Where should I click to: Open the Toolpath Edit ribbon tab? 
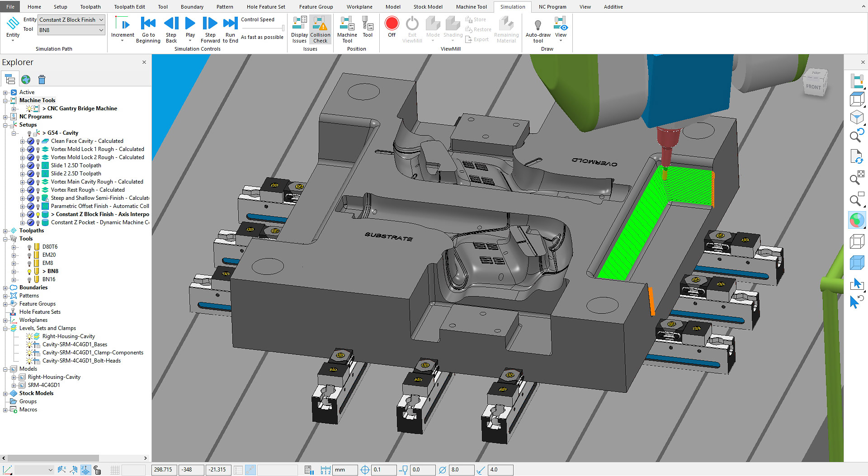tap(129, 7)
